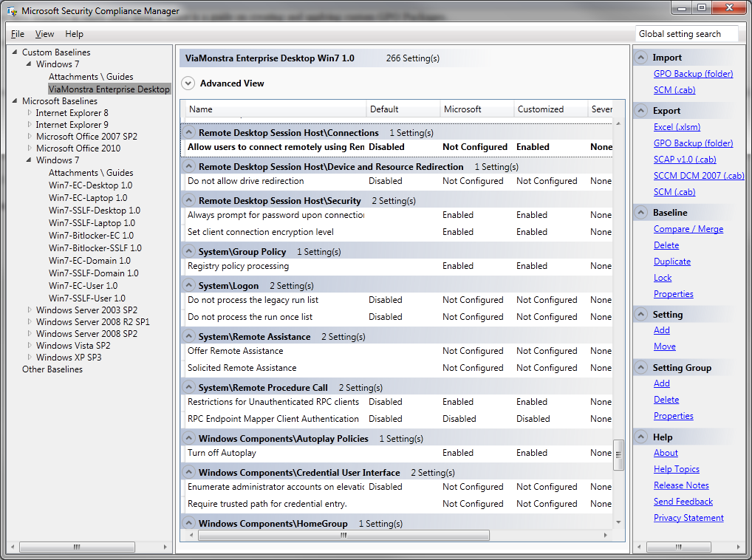
Task: Collapse System\Group Policy group
Action: (189, 251)
